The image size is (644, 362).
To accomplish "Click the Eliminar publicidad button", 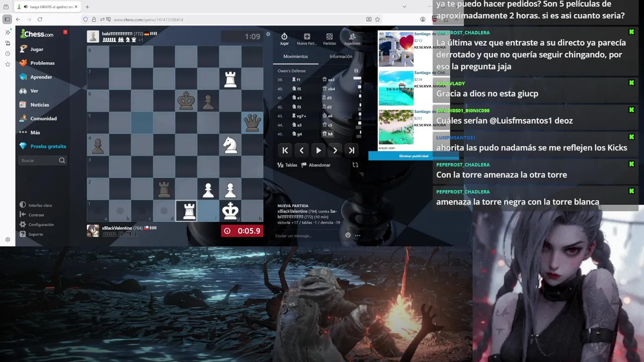I will pyautogui.click(x=414, y=156).
